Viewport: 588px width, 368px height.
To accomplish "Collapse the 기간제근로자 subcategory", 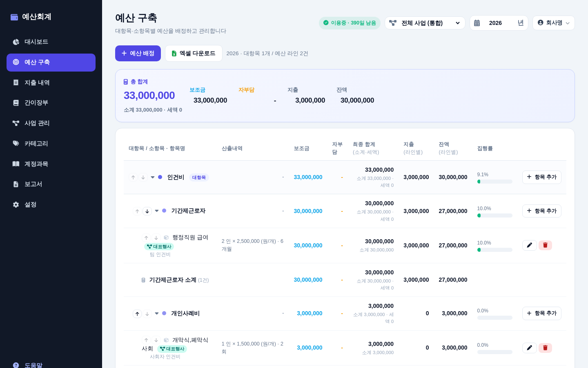I will [x=157, y=211].
